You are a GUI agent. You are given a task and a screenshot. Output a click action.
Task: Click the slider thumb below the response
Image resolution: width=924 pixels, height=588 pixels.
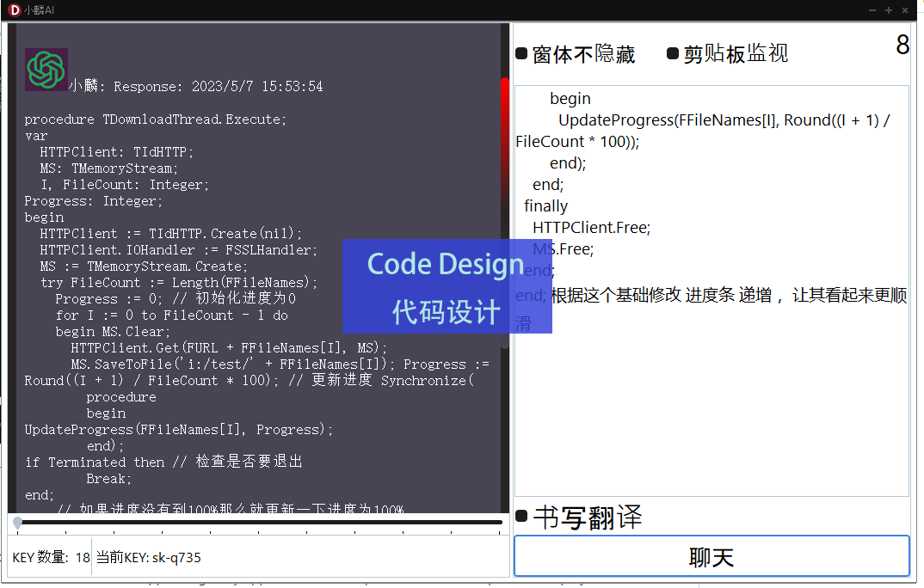point(18,523)
